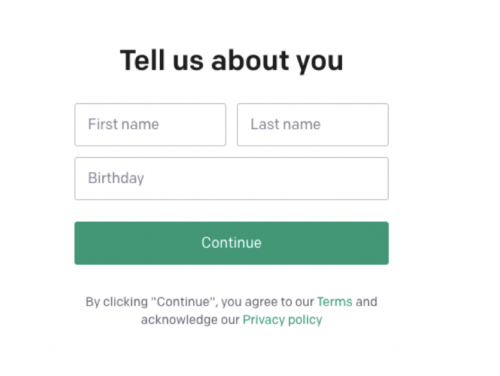This screenshot has width=500, height=376.
Task: Open the Terms link
Action: (x=334, y=302)
